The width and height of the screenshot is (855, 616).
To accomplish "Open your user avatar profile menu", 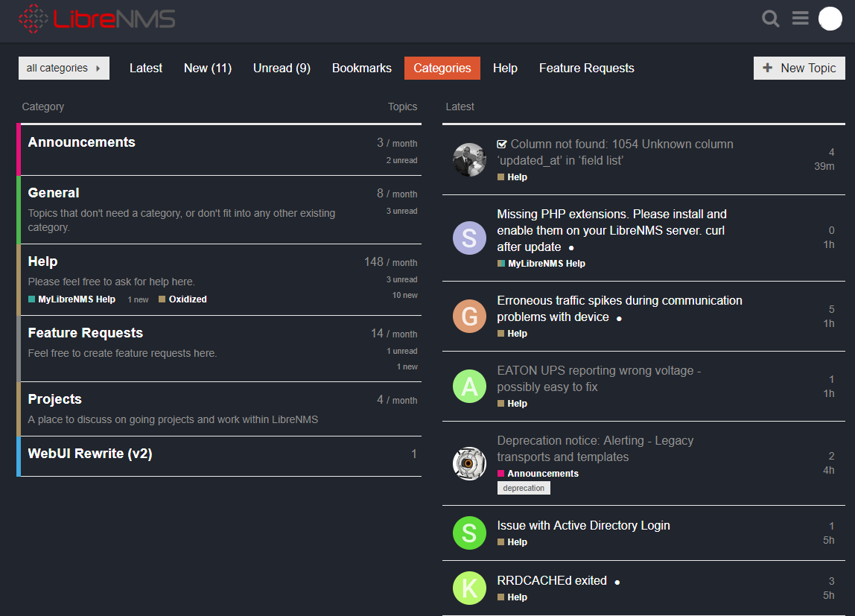I will [x=830, y=19].
